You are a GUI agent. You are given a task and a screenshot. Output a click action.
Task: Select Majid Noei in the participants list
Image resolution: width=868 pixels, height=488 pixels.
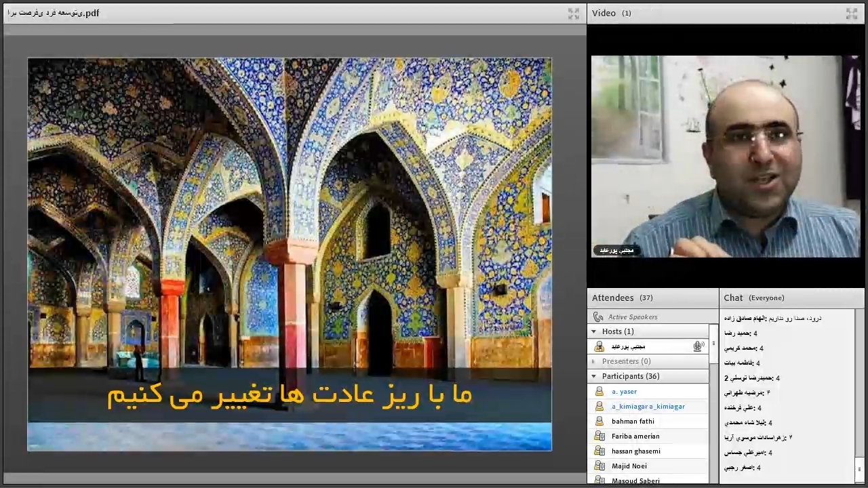pos(629,466)
